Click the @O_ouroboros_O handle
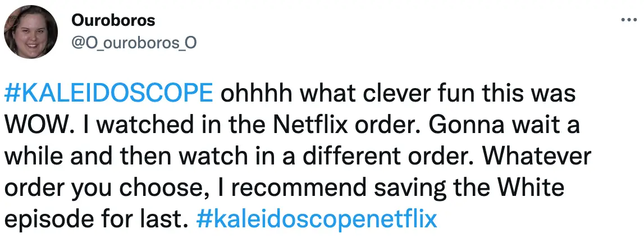The width and height of the screenshot is (644, 238). pyautogui.click(x=134, y=43)
